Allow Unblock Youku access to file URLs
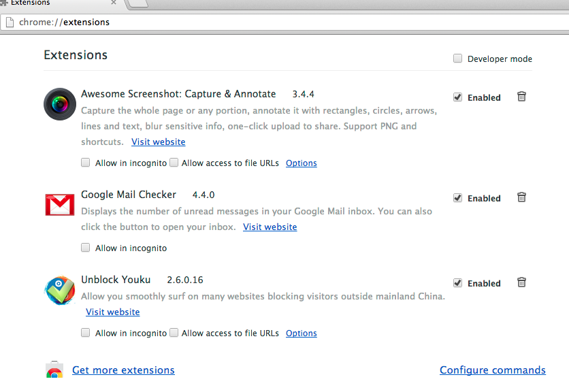 pyautogui.click(x=174, y=333)
